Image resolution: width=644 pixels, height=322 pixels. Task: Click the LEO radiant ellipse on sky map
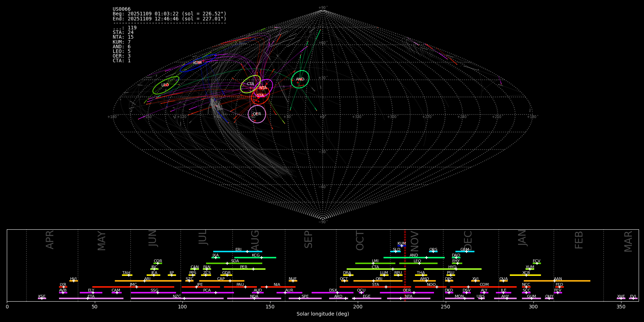pyautogui.click(x=166, y=85)
